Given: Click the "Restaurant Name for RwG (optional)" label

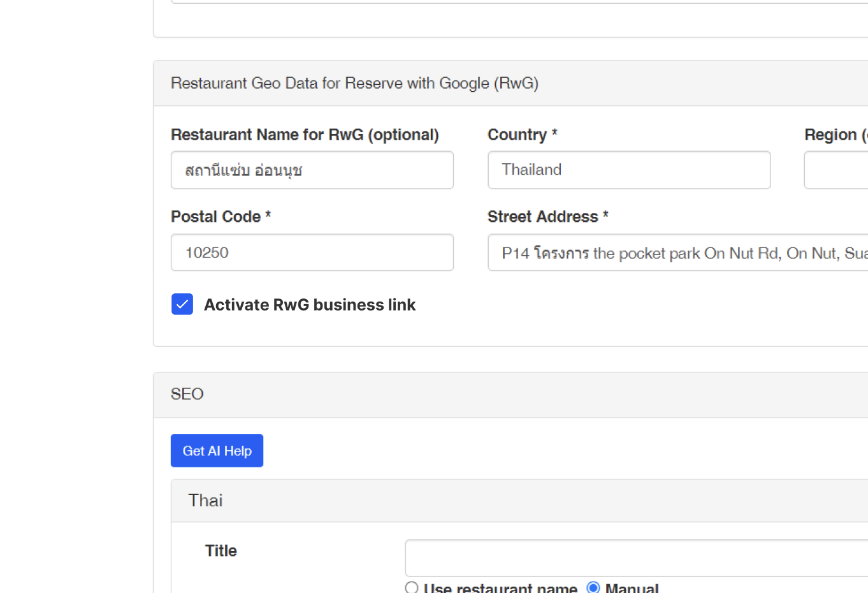Looking at the screenshot, I should (305, 135).
